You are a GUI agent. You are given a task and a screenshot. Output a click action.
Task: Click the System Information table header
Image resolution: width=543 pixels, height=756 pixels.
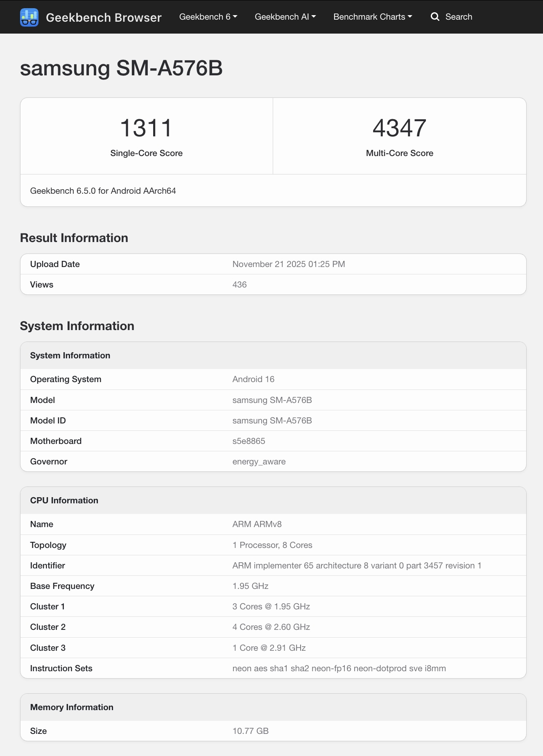(273, 355)
